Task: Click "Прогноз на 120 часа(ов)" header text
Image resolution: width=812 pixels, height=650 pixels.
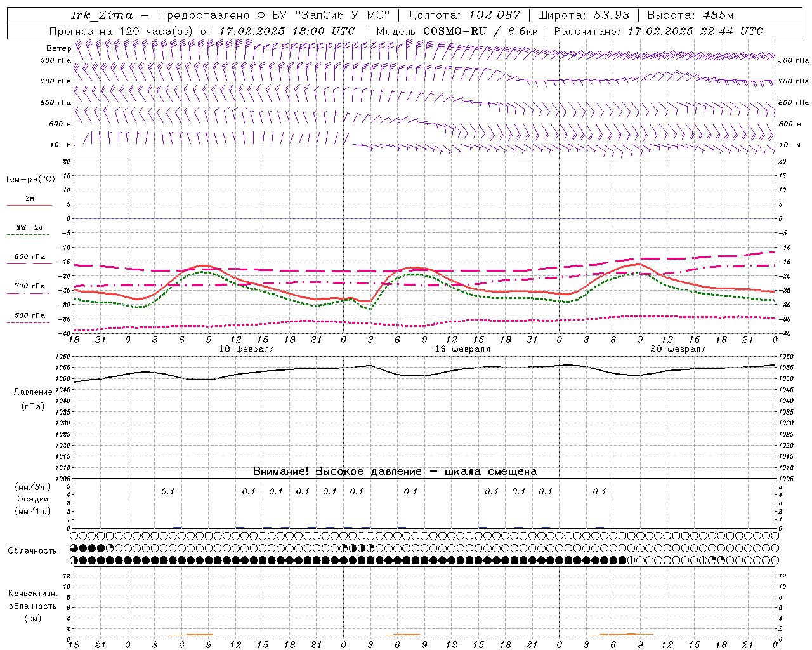Action: coord(122,31)
